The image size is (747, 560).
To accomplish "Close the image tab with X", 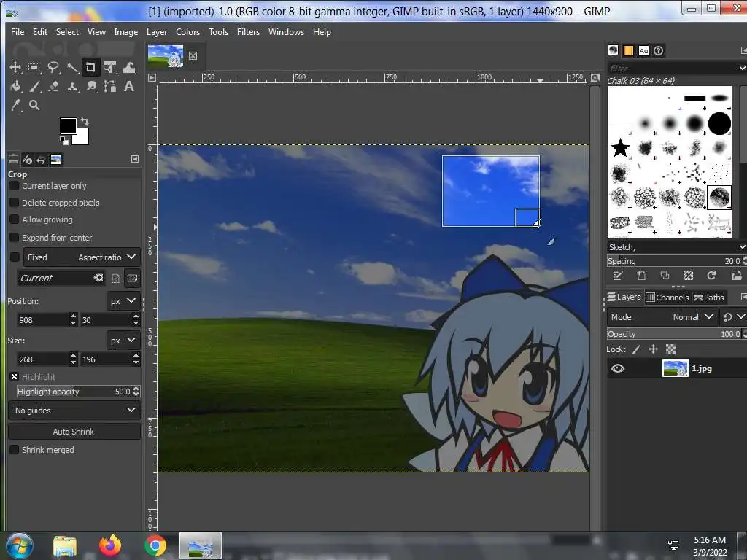I will coord(193,55).
